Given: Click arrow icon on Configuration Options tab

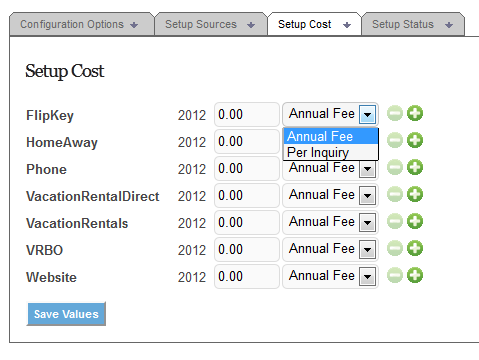Looking at the screenshot, I should [134, 25].
